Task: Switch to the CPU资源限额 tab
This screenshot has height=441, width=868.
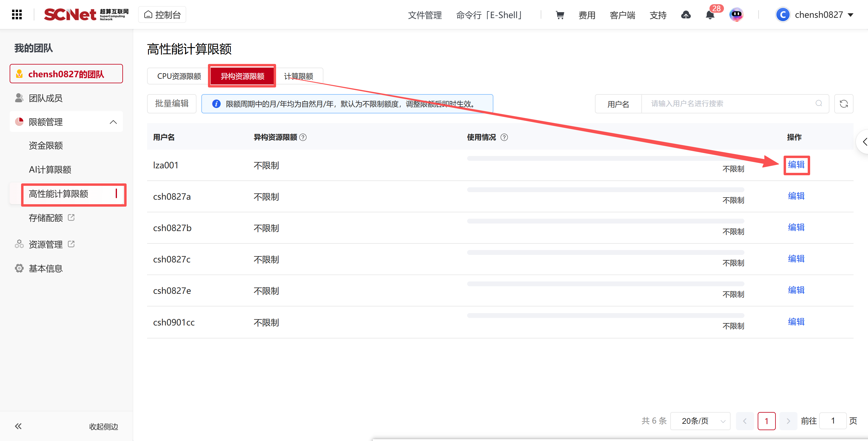Action: tap(179, 76)
